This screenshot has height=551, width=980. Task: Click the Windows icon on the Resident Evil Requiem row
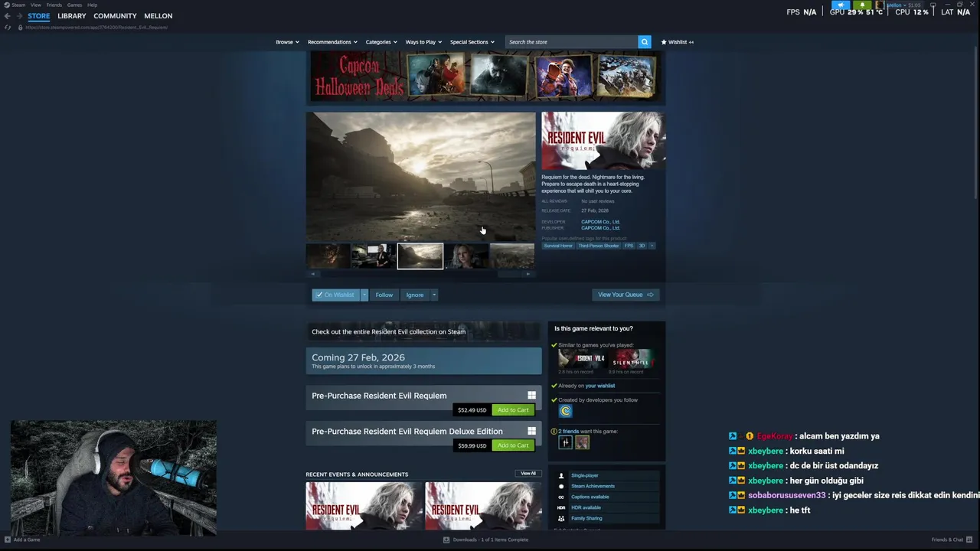pyautogui.click(x=531, y=396)
